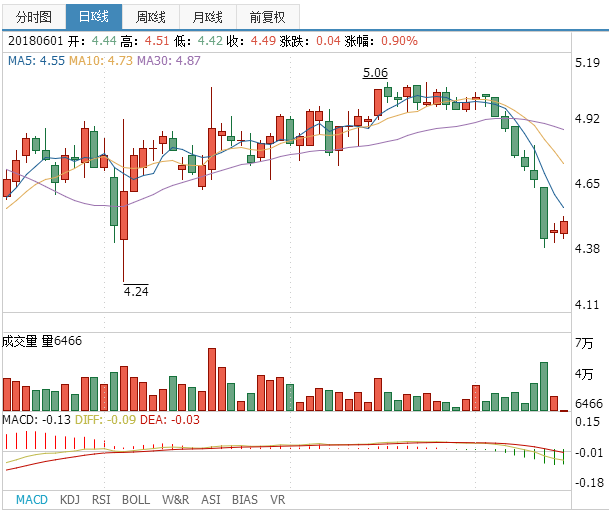This screenshot has height=510, width=609.
Task: Switch to the 月K线 tab
Action: pos(208,17)
